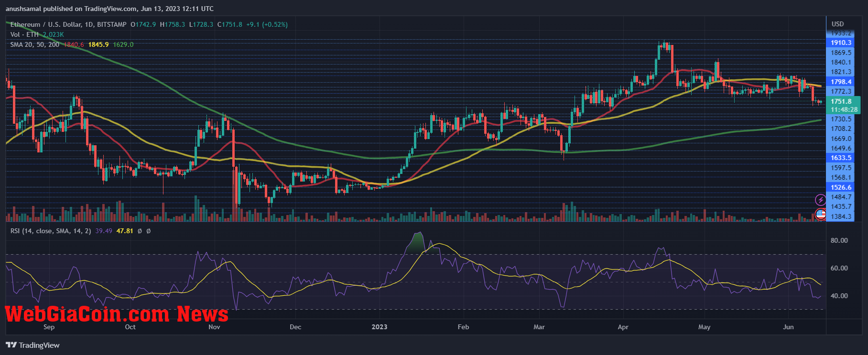This screenshot has height=355, width=868.
Task: Click the RSI axis value 80.00
Action: 839,240
